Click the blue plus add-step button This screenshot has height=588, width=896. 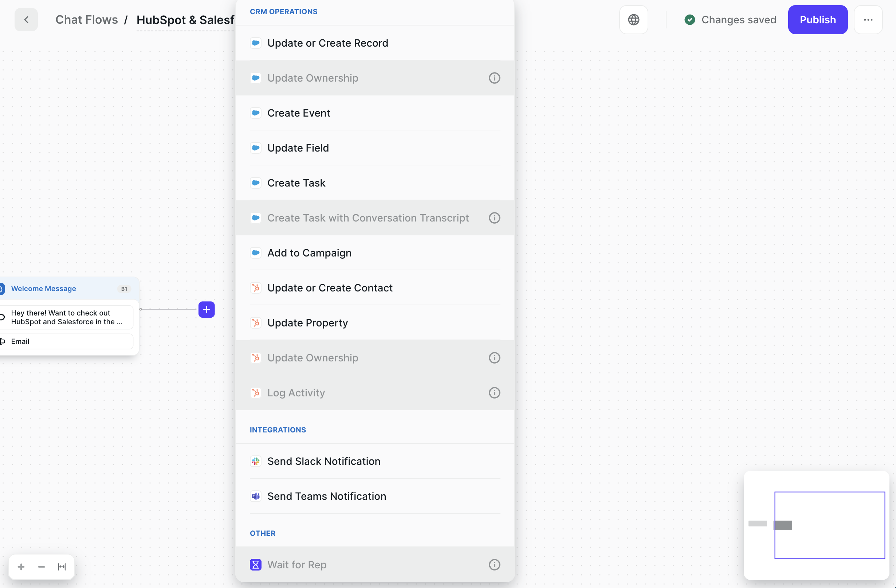tap(206, 309)
